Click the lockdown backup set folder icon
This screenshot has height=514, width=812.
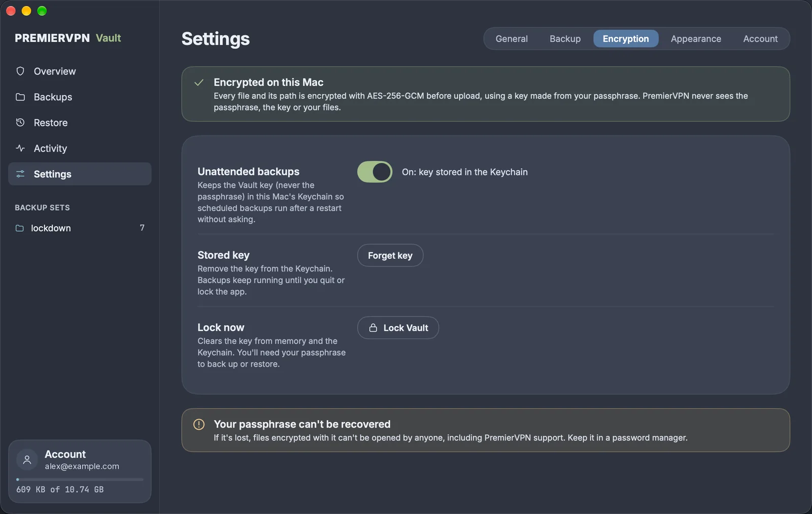20,228
